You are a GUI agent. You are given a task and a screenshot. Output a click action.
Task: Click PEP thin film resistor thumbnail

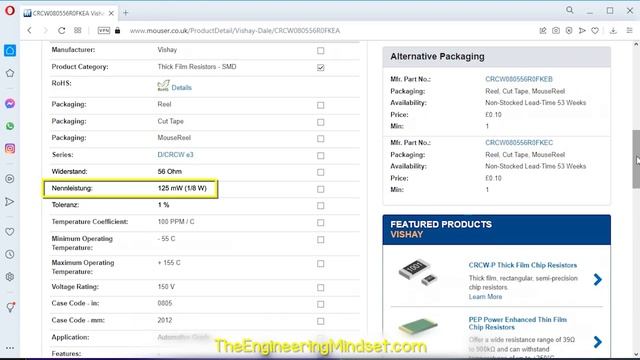pos(418,326)
